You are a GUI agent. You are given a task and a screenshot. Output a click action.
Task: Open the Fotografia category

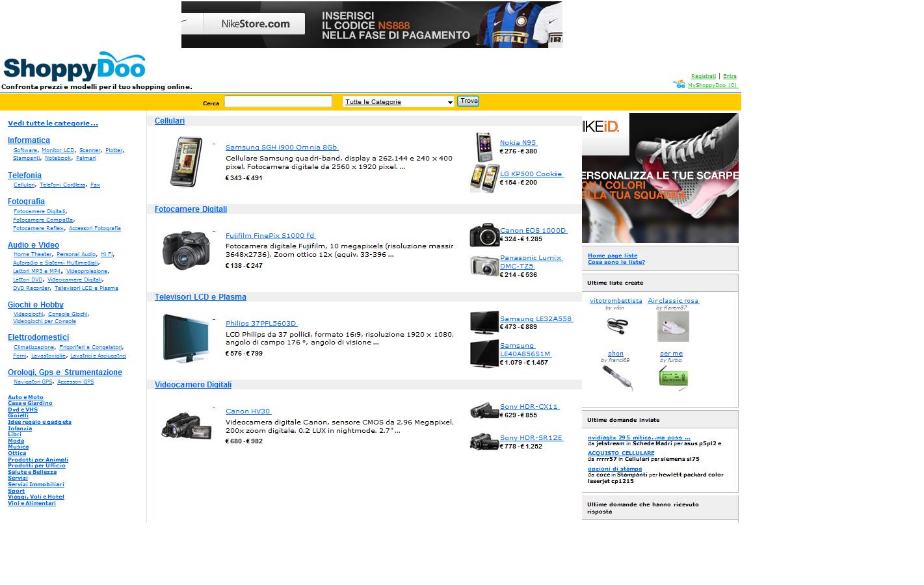26,201
